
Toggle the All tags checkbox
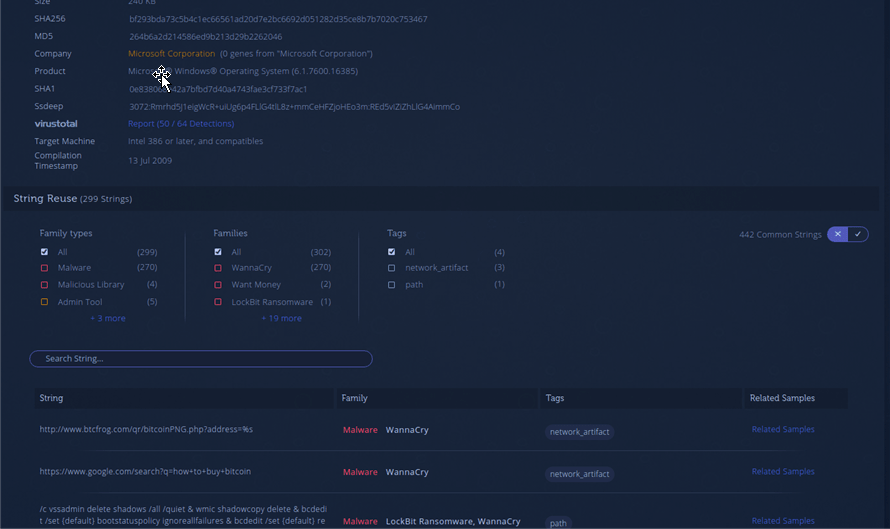click(392, 251)
